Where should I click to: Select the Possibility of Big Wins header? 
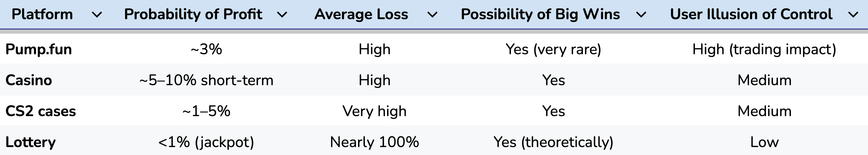coord(540,15)
